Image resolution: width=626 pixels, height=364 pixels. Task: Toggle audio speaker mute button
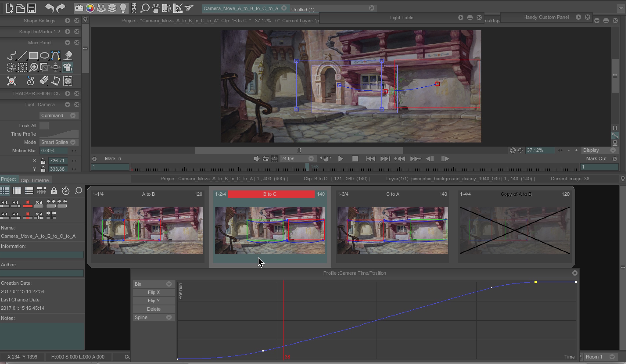(x=257, y=158)
